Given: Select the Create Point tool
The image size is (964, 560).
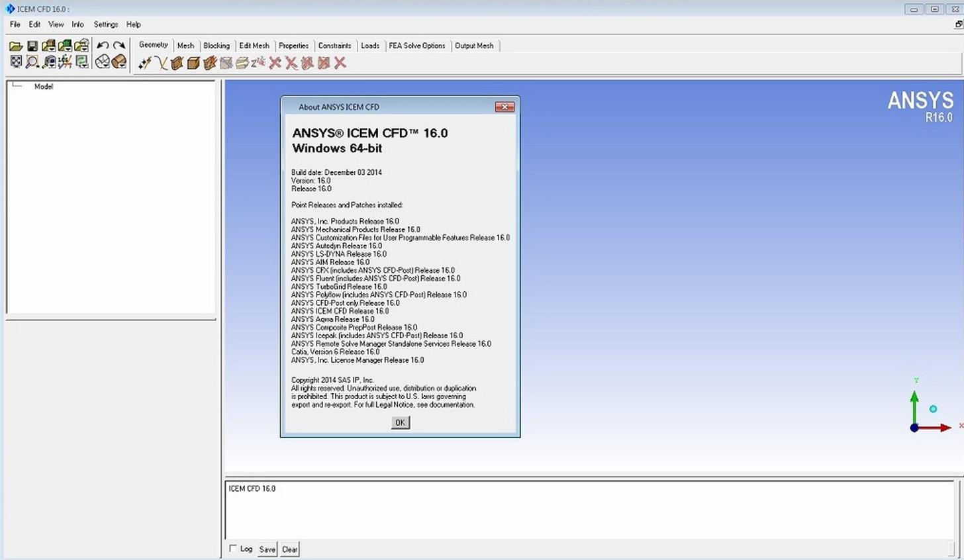Looking at the screenshot, I should click(x=144, y=63).
